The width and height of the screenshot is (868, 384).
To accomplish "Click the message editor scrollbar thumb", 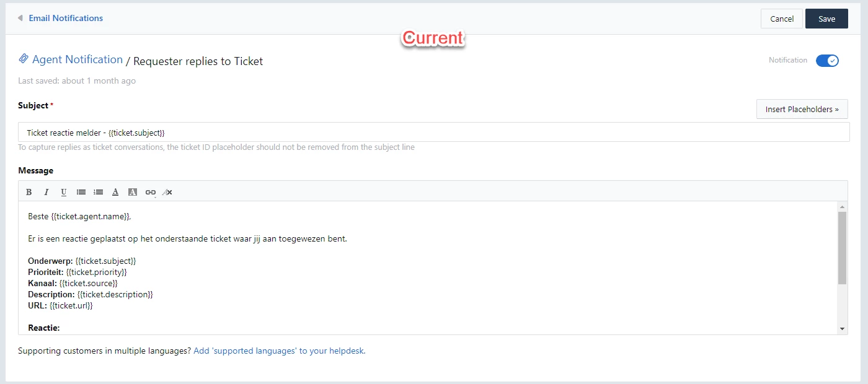I will point(842,248).
